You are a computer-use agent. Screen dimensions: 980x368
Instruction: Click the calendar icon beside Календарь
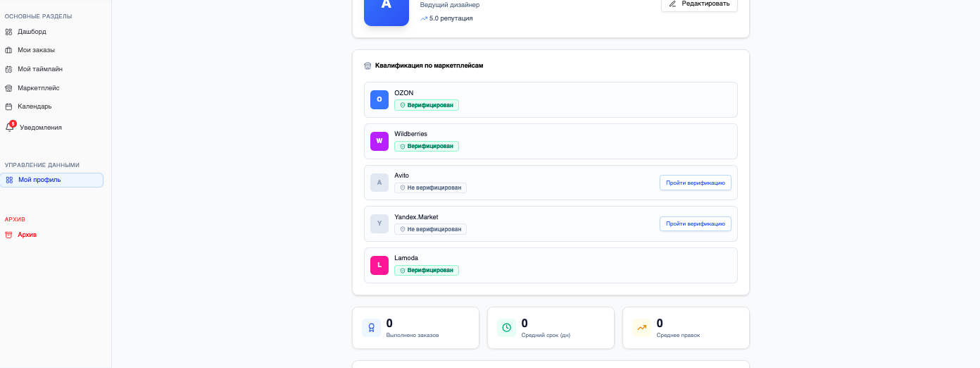pos(8,106)
